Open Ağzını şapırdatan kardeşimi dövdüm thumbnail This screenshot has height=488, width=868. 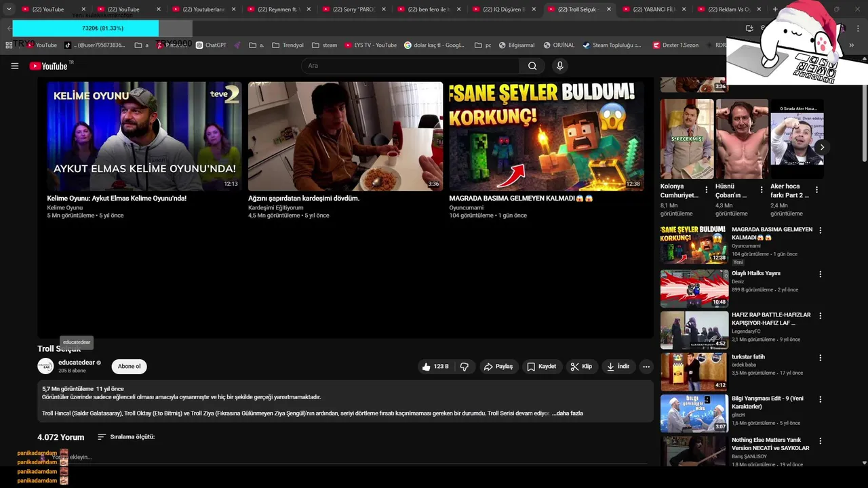345,136
